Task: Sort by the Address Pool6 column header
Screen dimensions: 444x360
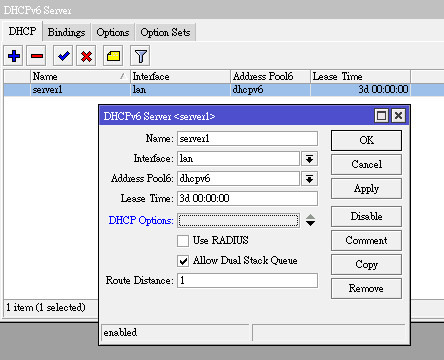Action: pos(270,76)
